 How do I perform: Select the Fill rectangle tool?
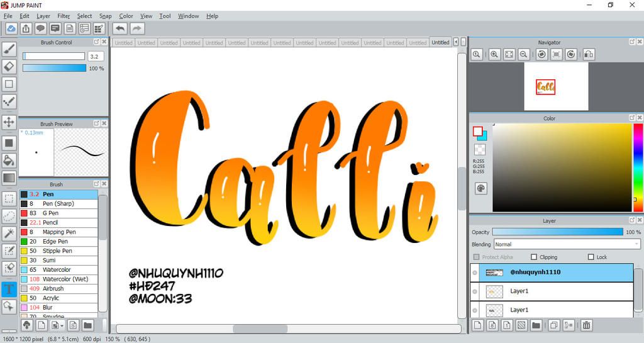(9, 143)
